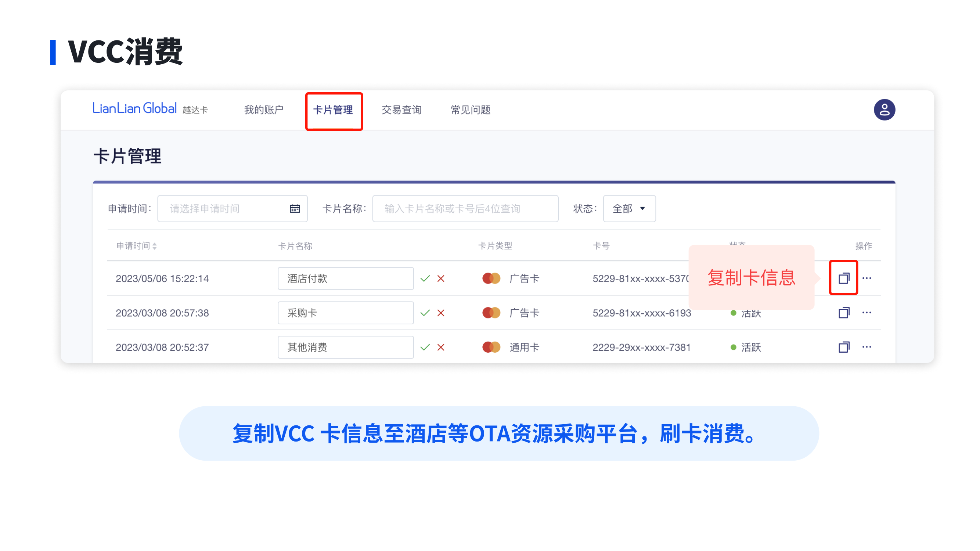Open 常见问题 link in navigation
This screenshot has width=980, height=551.
point(470,110)
